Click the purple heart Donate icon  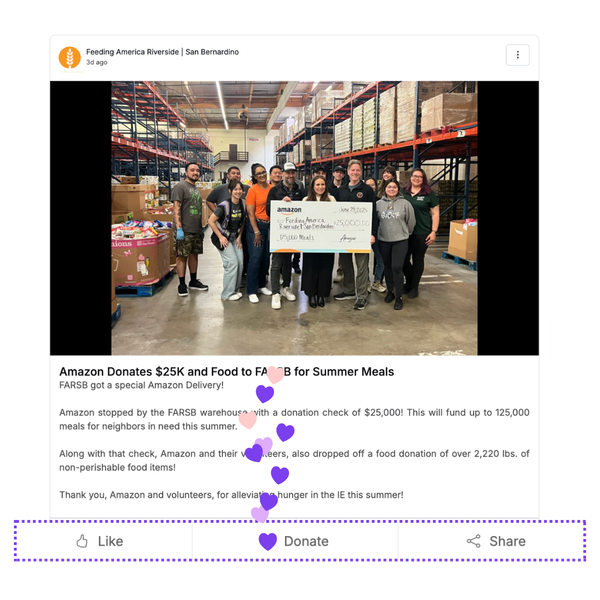[x=267, y=541]
